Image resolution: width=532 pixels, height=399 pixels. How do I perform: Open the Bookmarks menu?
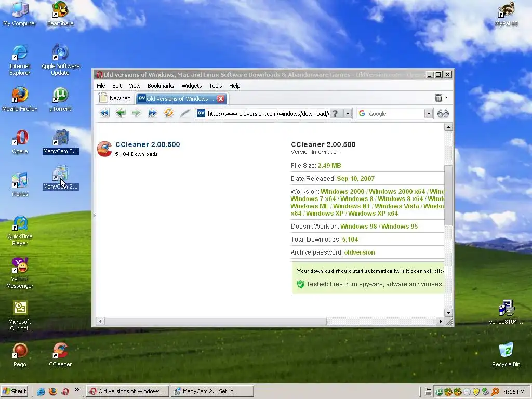pos(161,86)
